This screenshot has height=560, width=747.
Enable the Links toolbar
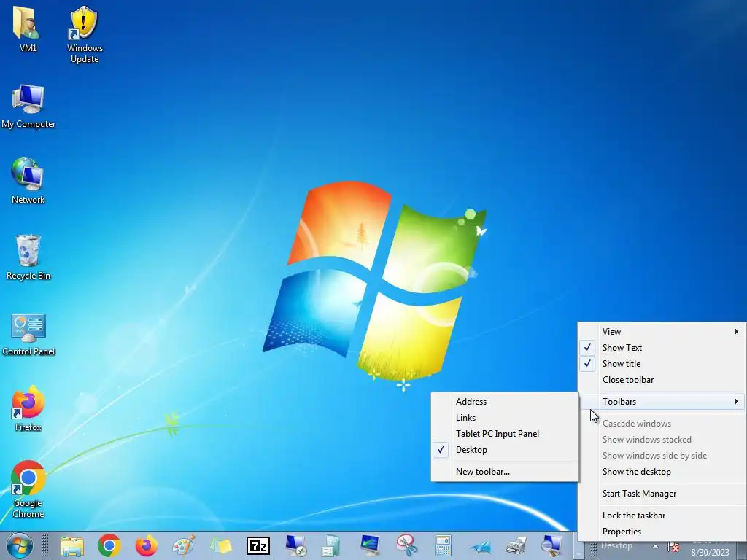pos(505,418)
